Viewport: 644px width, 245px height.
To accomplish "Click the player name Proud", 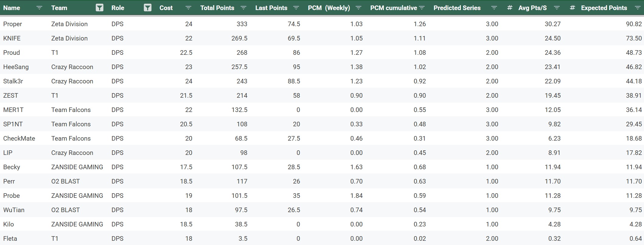I will coord(12,53).
